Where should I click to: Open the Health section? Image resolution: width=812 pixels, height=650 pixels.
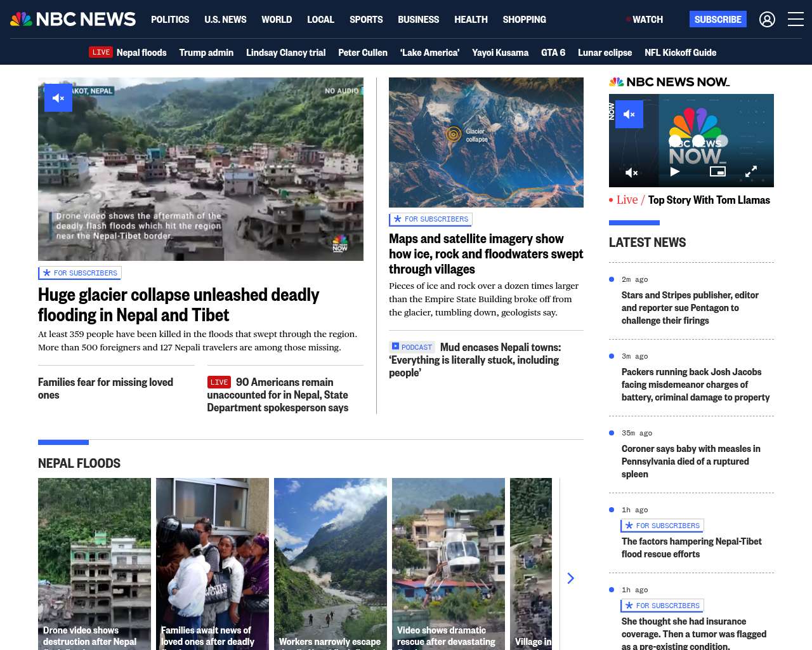point(471,20)
